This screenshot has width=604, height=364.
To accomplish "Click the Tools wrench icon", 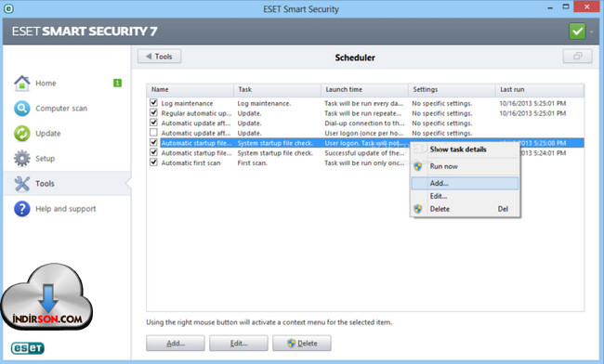I will [22, 184].
